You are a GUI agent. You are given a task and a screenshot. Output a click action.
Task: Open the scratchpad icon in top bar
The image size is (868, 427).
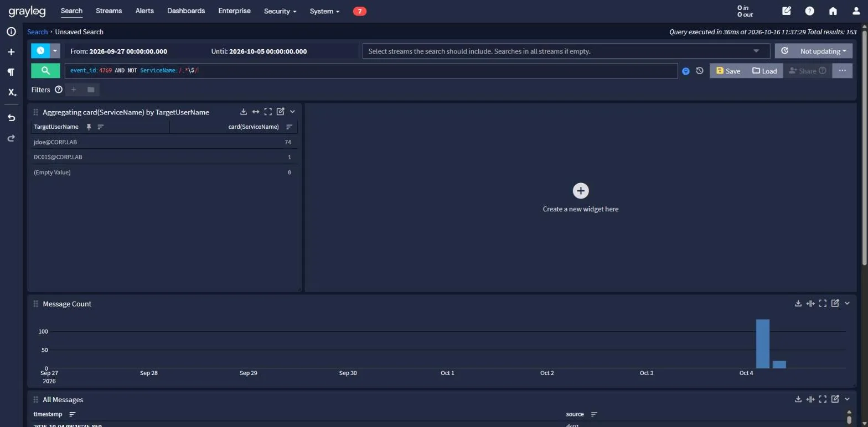tap(786, 11)
